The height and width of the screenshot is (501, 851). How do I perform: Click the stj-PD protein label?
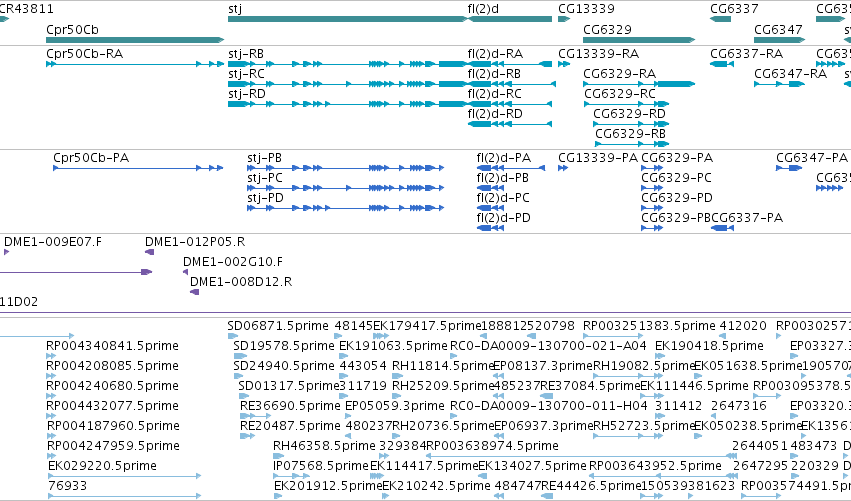tap(265, 198)
